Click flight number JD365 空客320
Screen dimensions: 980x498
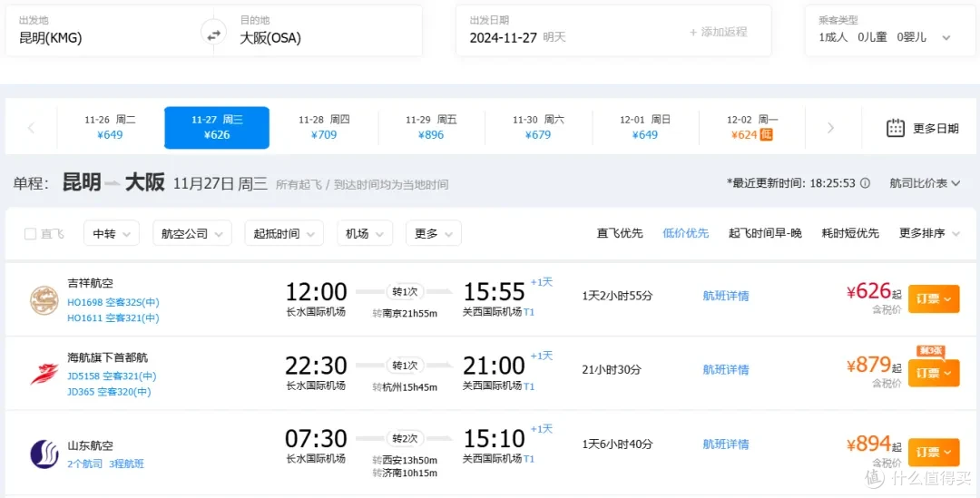[x=109, y=392]
